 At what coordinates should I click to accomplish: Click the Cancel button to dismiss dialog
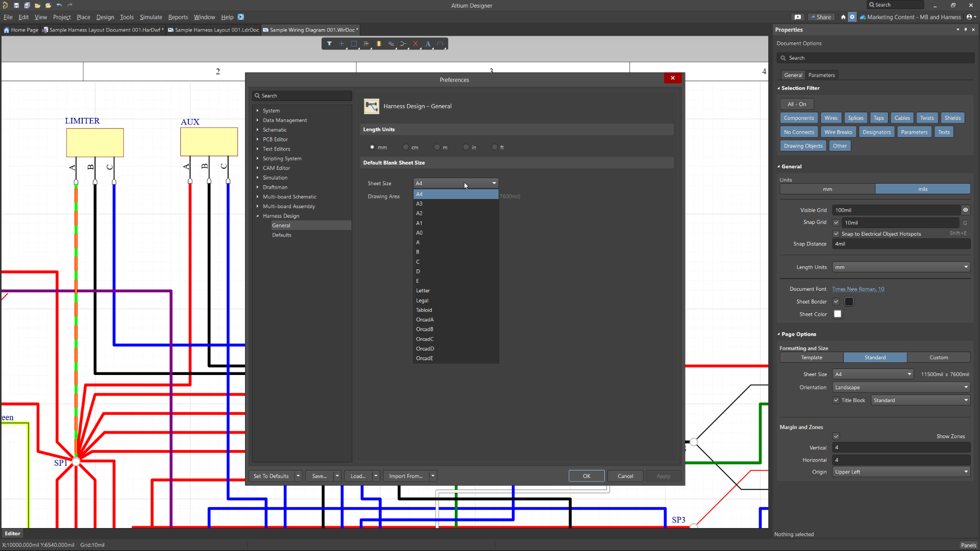(x=625, y=475)
